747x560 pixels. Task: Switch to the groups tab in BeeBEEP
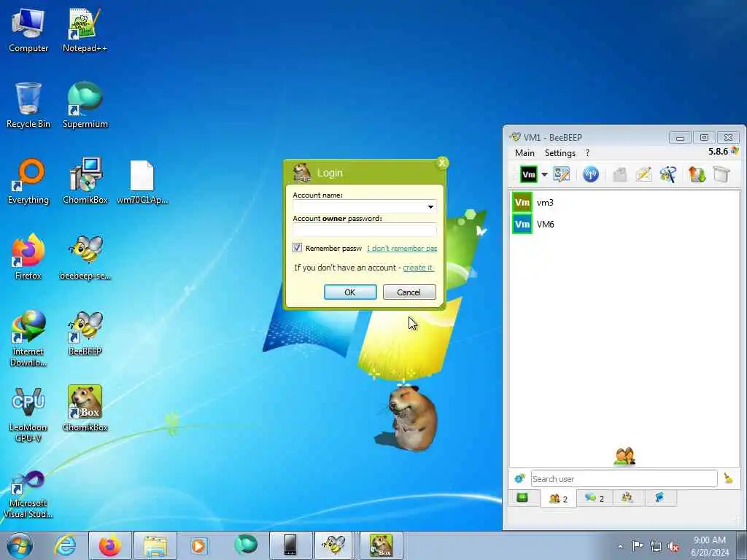click(627, 498)
